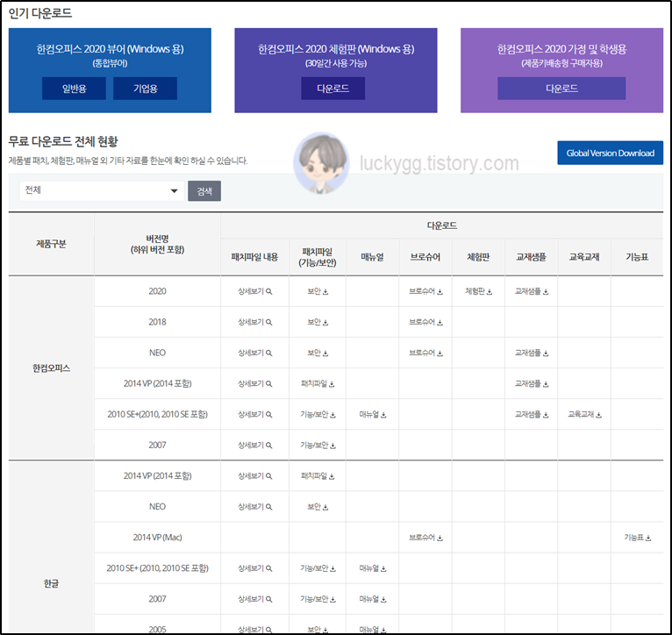Viewport: 672px width, 635px height.
Task: Click version cell 2018 in 한컴오피스
Action: pyautogui.click(x=157, y=322)
